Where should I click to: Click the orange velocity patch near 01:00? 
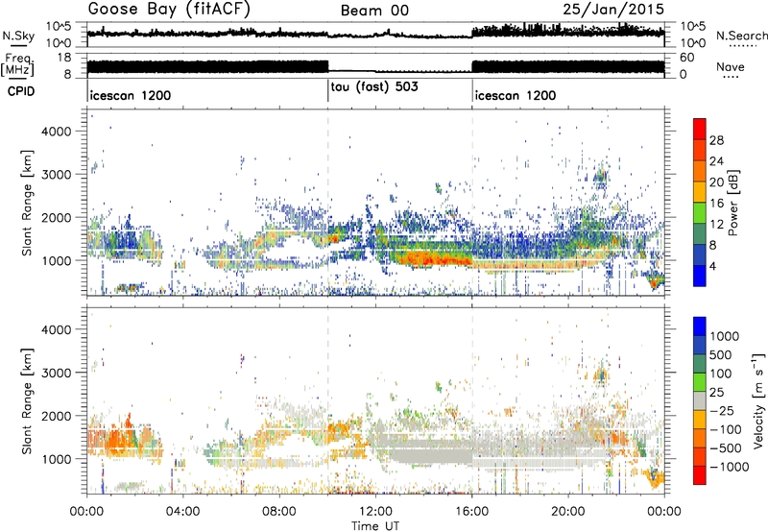[x=116, y=441]
